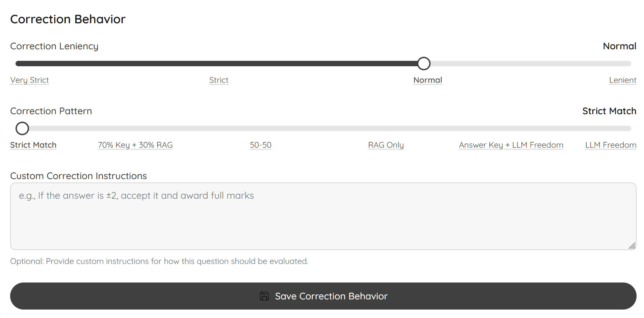Screen dimensions: 644x318
Task: Select the RAG Only correction pattern
Action: [386, 145]
